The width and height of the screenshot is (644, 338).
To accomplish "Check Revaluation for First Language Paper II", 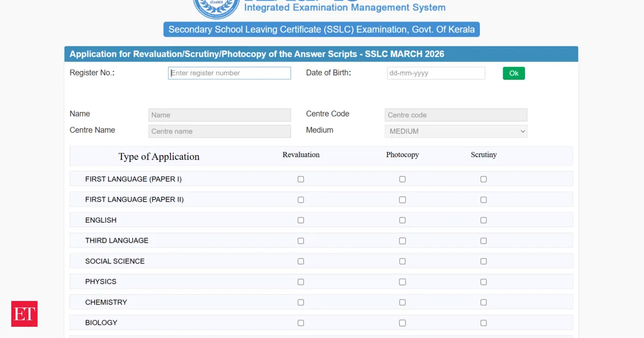I will click(301, 200).
